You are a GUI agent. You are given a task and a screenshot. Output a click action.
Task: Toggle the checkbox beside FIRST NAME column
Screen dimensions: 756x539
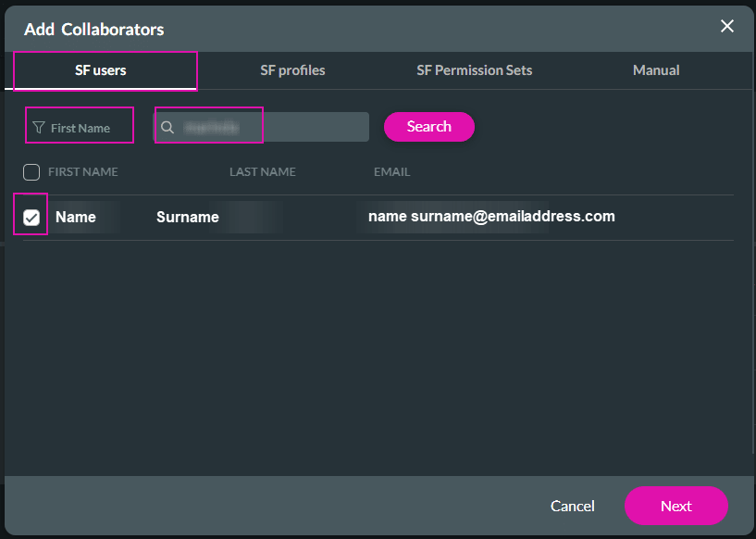click(x=31, y=171)
